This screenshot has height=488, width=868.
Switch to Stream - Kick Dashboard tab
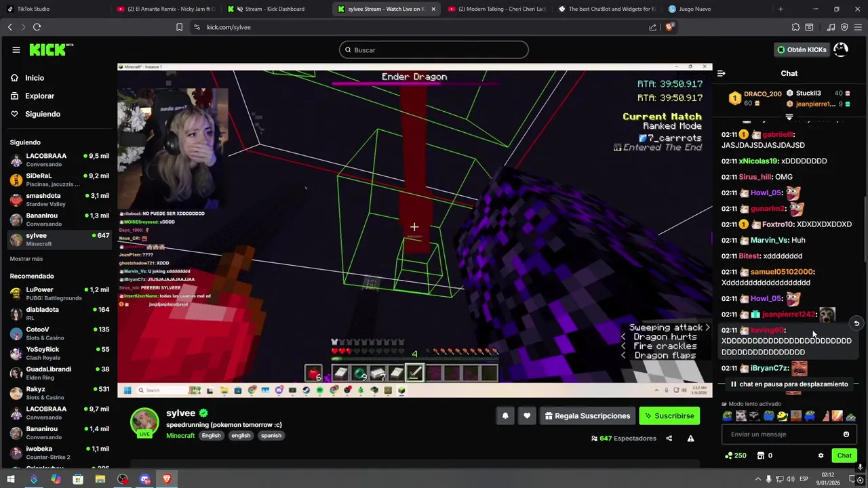tap(275, 9)
